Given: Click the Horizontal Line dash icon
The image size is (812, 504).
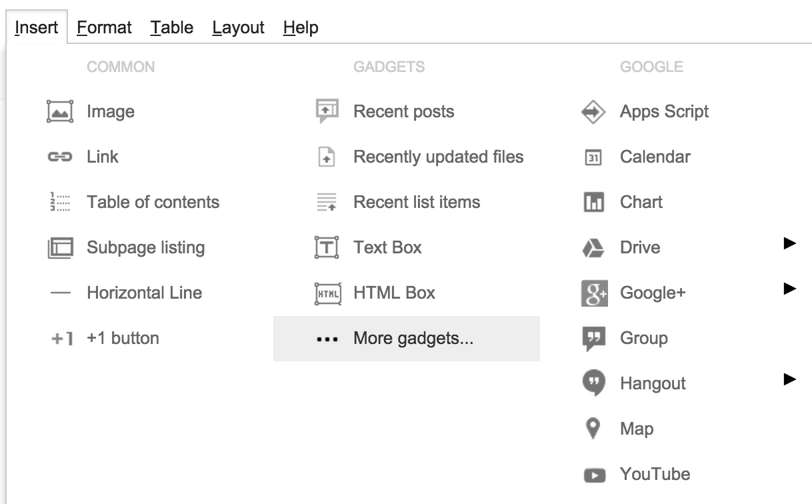Looking at the screenshot, I should point(60,293).
